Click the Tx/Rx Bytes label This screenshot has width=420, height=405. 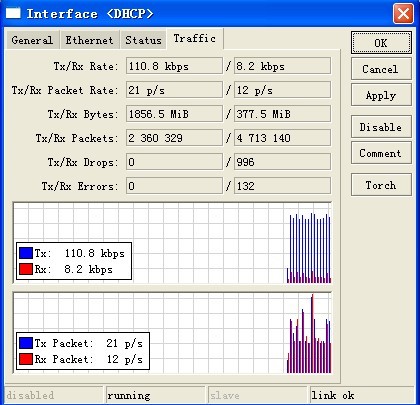pyautogui.click(x=83, y=114)
